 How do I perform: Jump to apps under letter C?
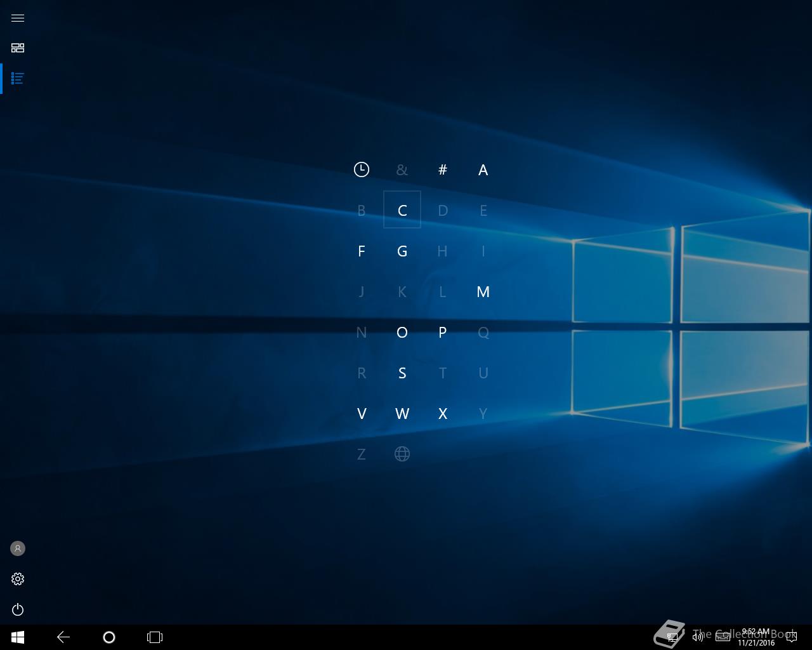pyautogui.click(x=402, y=210)
